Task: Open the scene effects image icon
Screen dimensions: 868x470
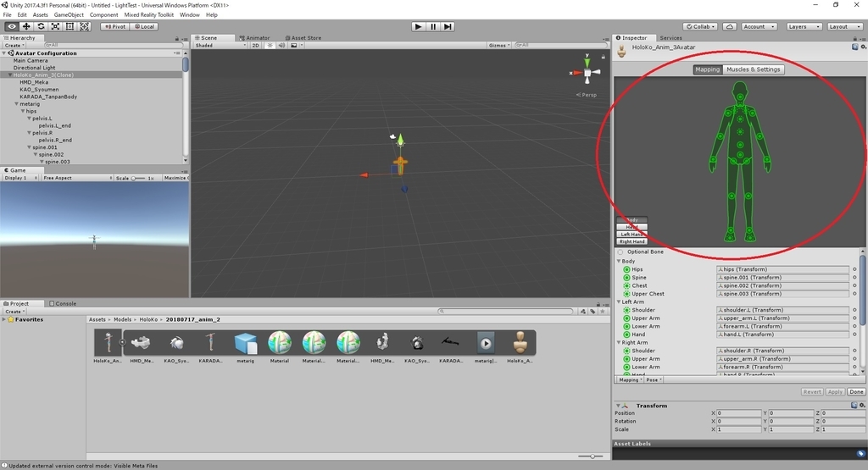Action: pyautogui.click(x=294, y=46)
